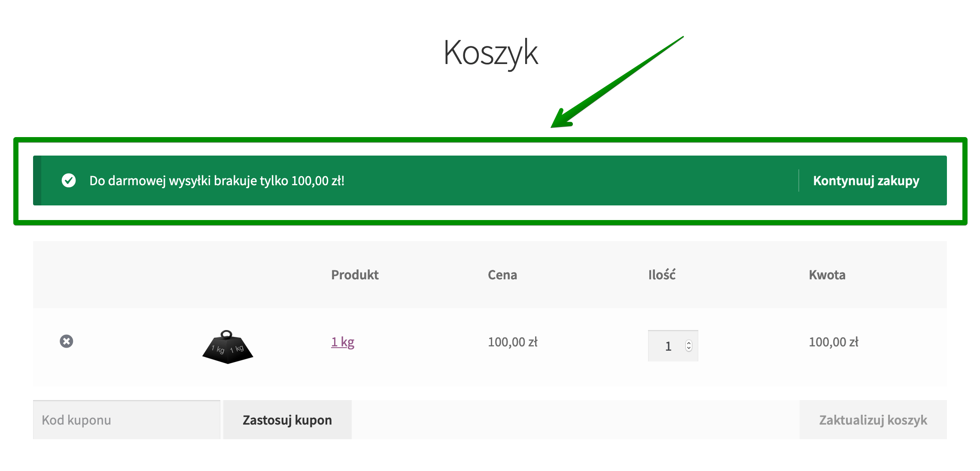The image size is (980, 471).
Task: Open the 1 kg weight product thumbnail
Action: pos(228,346)
